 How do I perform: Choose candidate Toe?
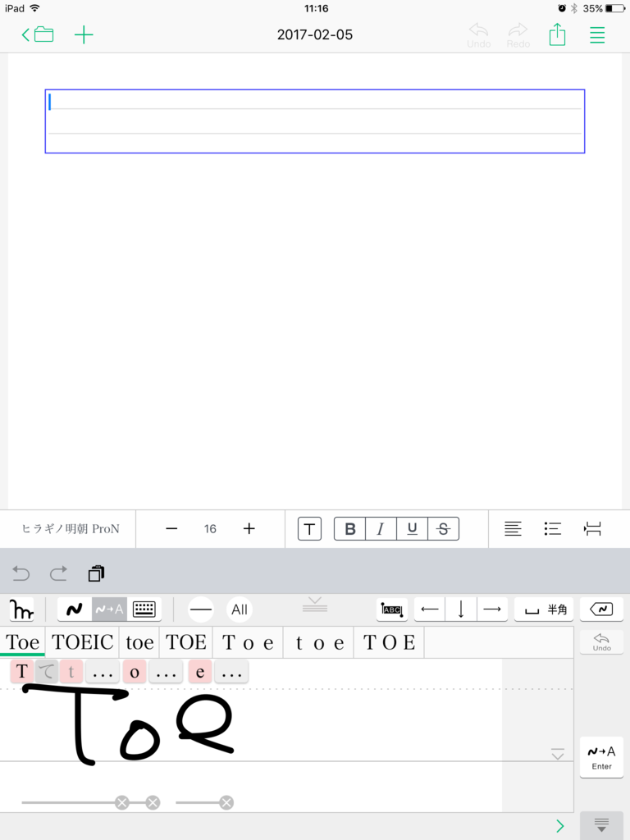(x=22, y=641)
